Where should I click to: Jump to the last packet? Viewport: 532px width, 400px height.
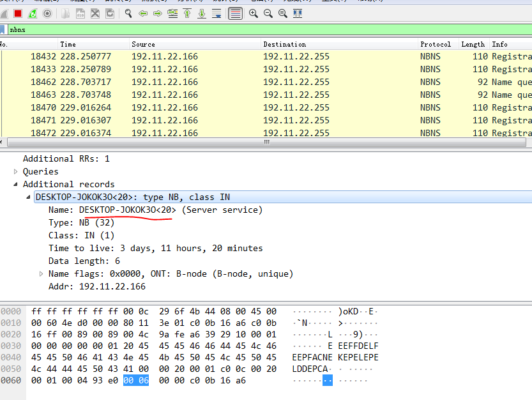(202, 13)
